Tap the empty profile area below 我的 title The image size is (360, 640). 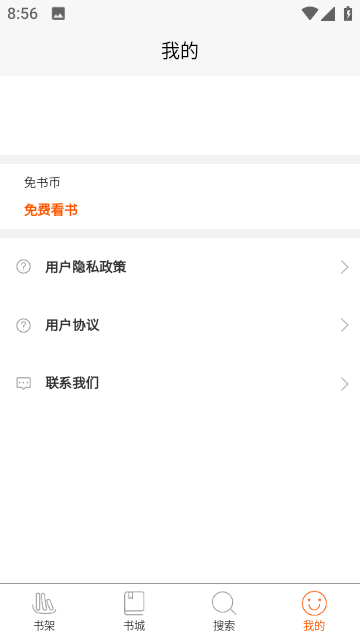pos(180,115)
